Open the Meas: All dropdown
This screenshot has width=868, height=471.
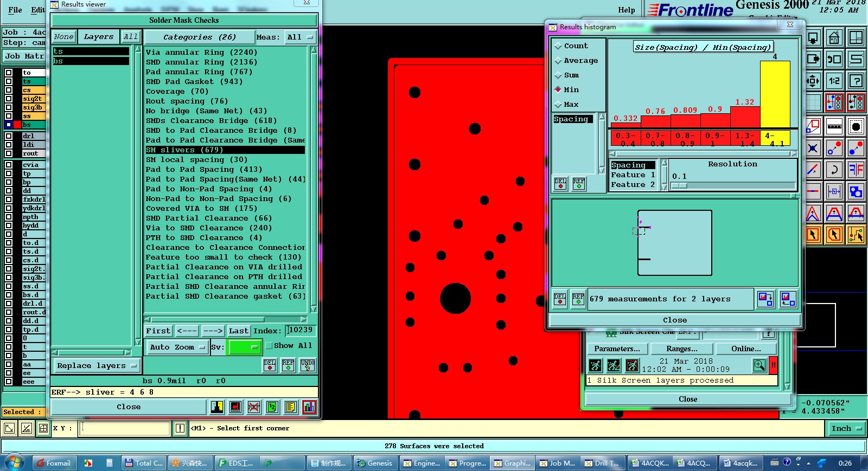(x=300, y=37)
